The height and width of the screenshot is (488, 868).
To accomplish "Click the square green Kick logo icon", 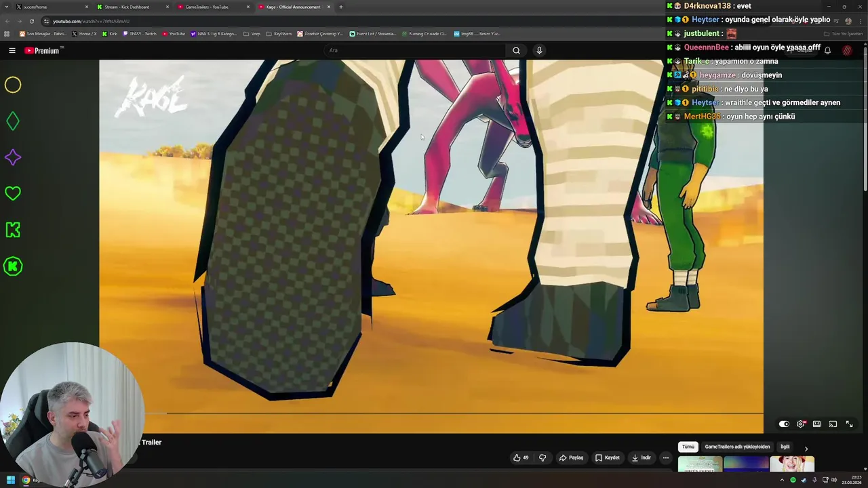I will [x=13, y=230].
